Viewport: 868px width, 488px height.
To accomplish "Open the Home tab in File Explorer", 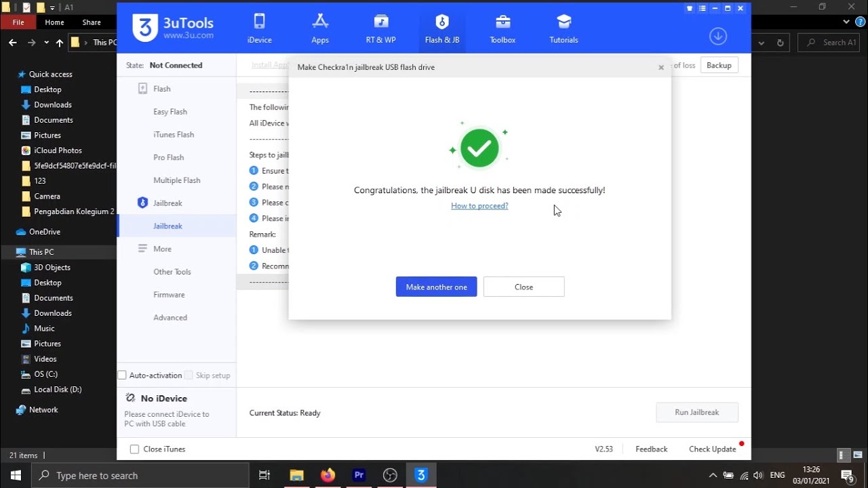I will pyautogui.click(x=55, y=22).
